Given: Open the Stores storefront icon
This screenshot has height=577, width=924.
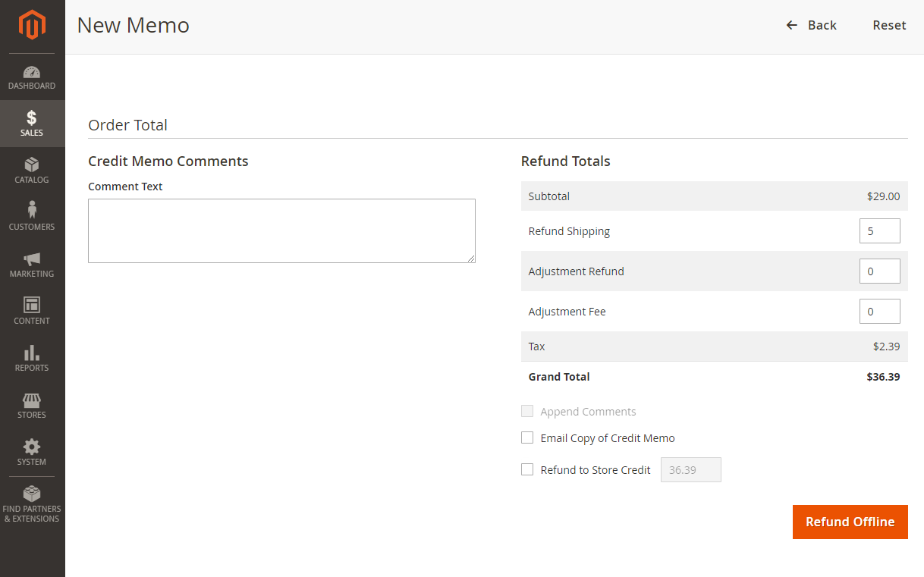Looking at the screenshot, I should coord(32,400).
